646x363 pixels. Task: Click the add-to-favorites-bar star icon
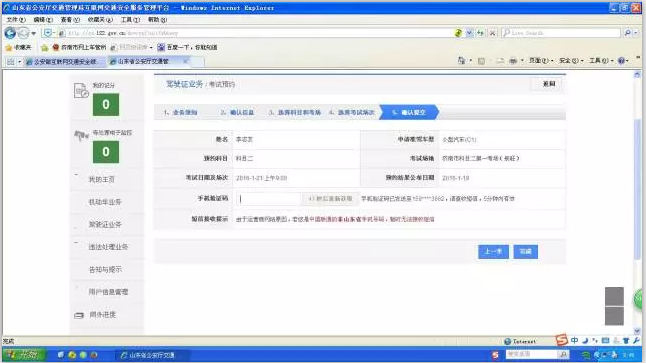click(44, 48)
